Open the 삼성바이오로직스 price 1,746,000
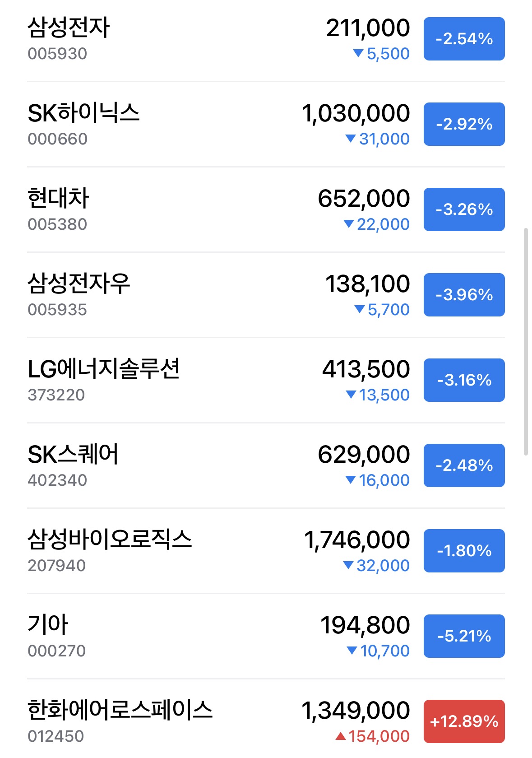Viewport: 532px width, 758px height. tap(357, 540)
